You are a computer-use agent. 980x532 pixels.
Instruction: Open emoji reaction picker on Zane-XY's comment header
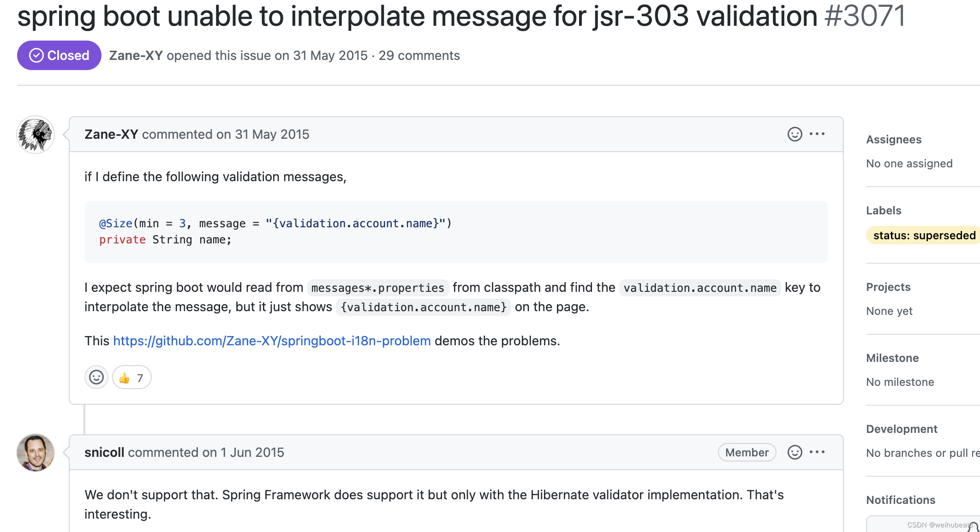795,134
